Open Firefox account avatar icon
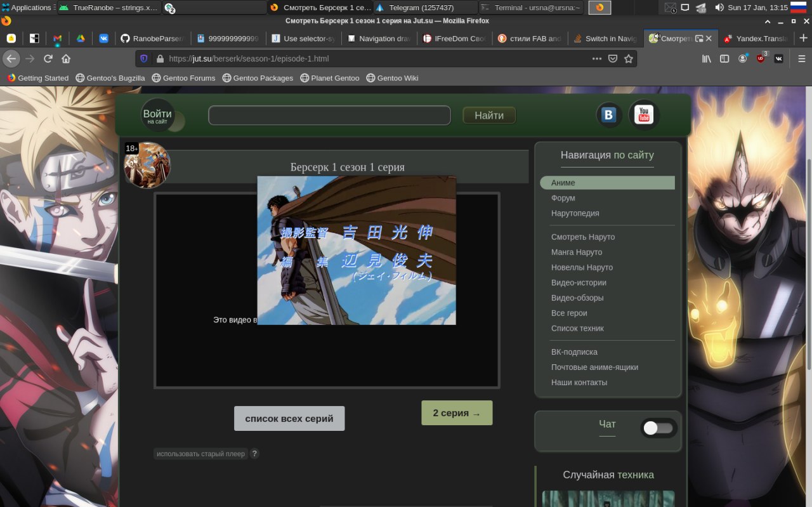This screenshot has height=507, width=812. 742,58
